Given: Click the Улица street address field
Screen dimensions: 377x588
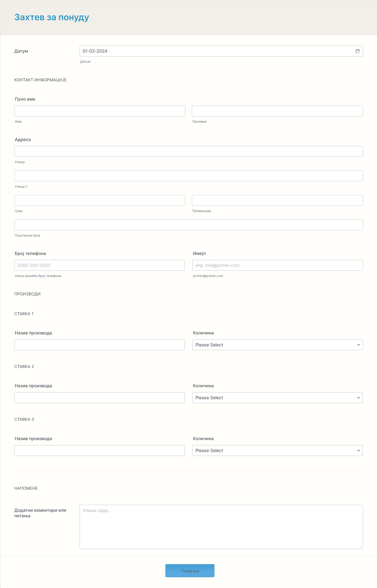Looking at the screenshot, I should coord(188,151).
